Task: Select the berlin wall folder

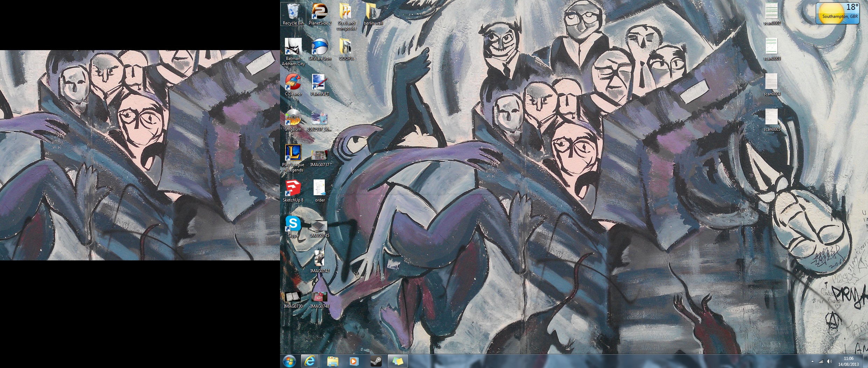Action: [373, 13]
